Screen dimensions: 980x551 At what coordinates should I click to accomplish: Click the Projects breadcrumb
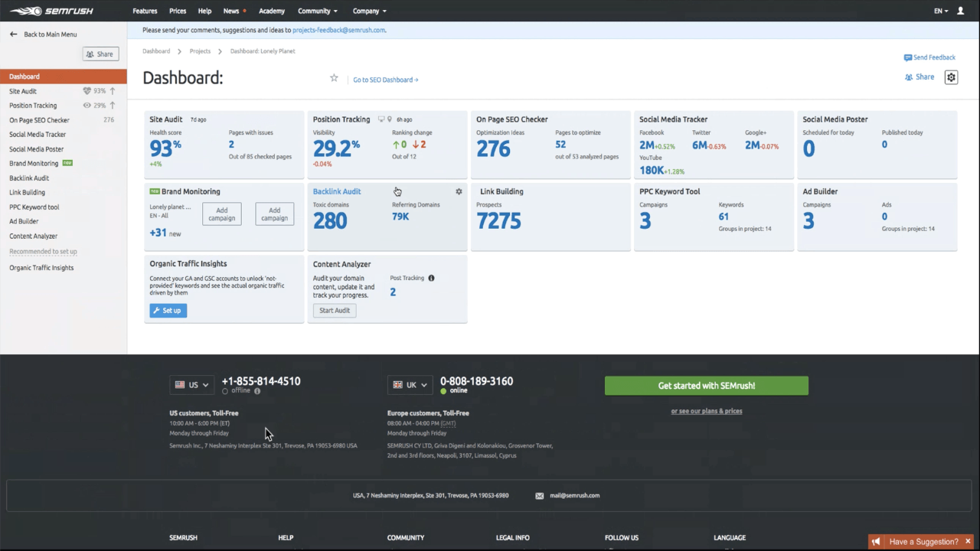click(200, 51)
